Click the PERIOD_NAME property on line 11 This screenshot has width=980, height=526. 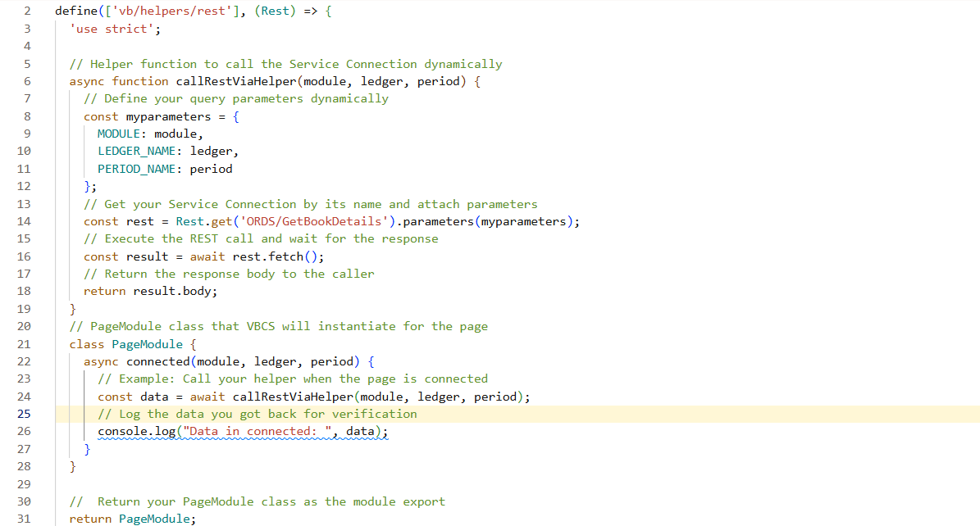point(136,168)
